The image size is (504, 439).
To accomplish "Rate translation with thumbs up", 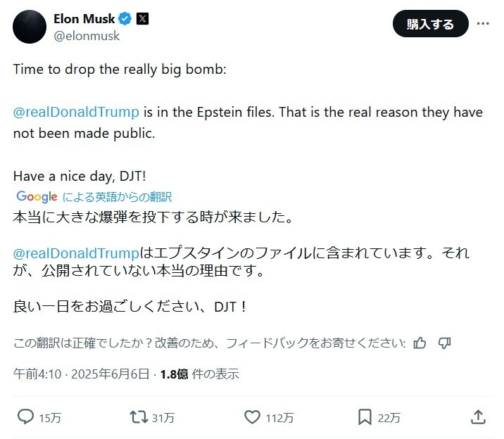I will tap(420, 343).
